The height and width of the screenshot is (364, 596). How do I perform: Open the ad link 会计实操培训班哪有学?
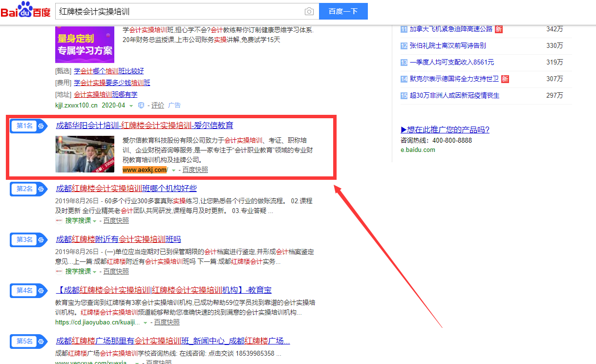[106, 95]
